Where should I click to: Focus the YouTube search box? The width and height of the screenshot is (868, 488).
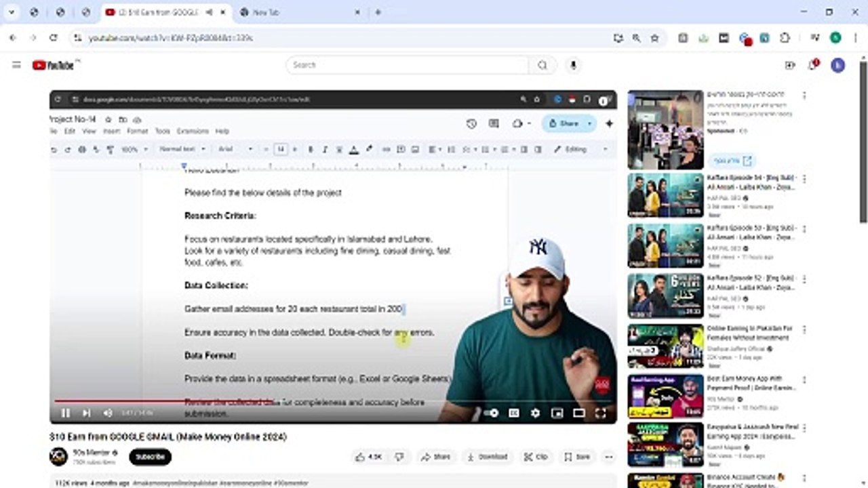point(408,65)
